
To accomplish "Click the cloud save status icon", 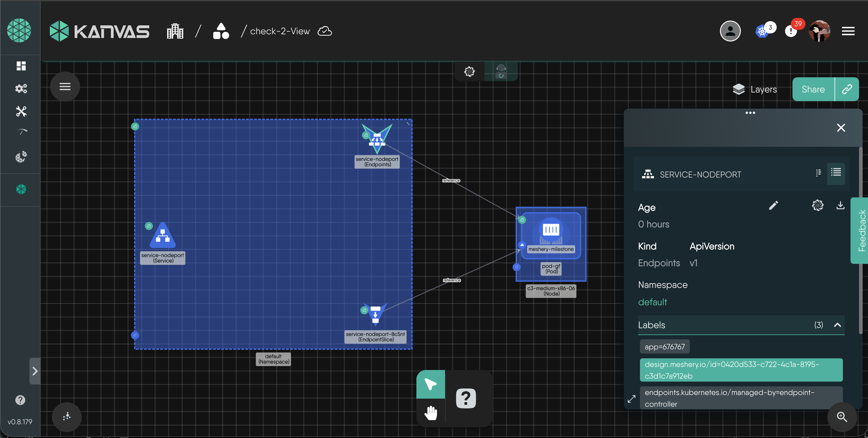I will pos(324,31).
